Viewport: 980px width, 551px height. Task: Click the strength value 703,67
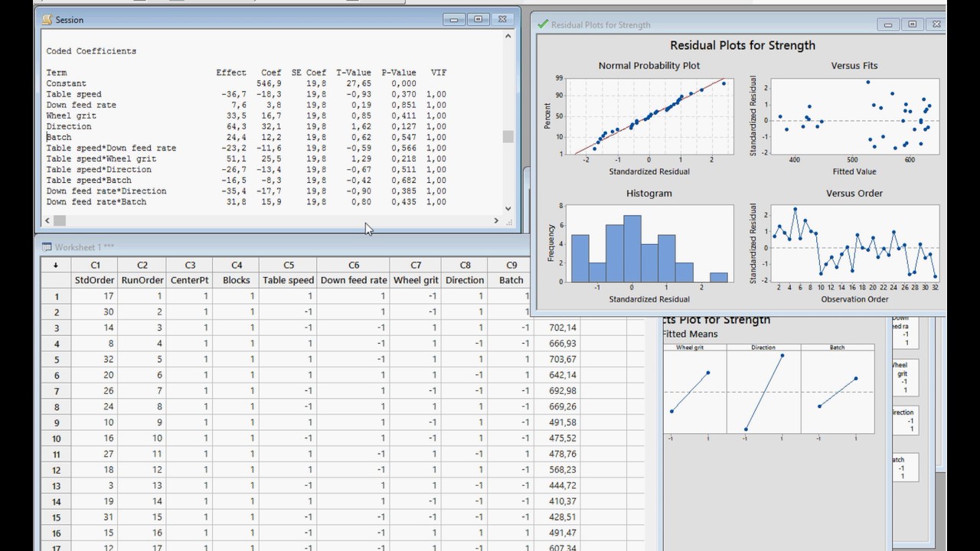tap(557, 359)
